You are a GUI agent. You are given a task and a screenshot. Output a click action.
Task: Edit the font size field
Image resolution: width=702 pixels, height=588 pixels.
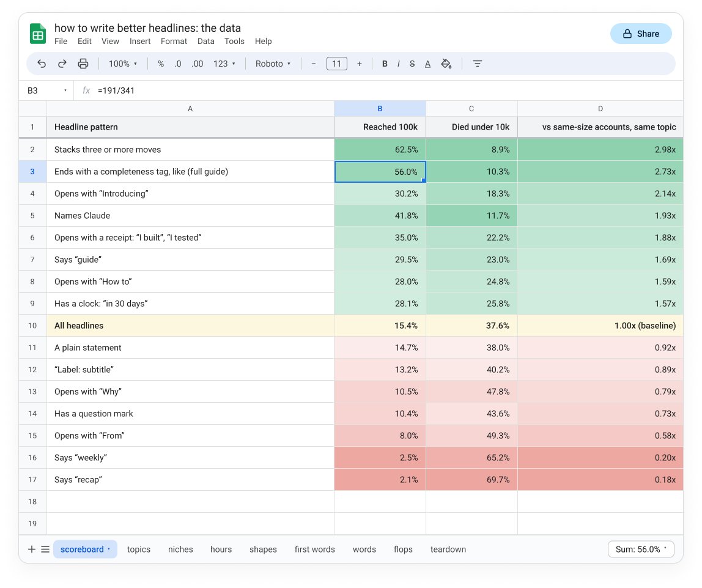point(337,64)
